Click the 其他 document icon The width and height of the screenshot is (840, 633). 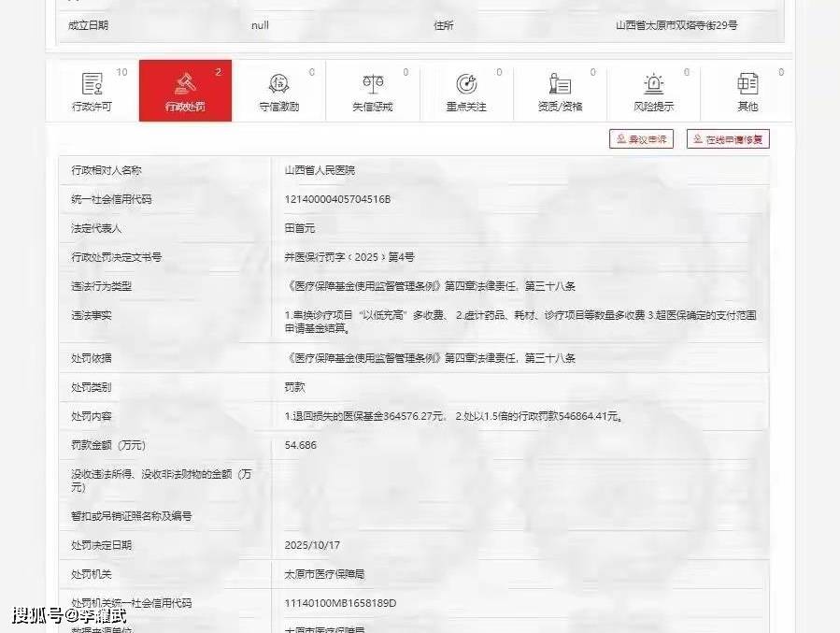pyautogui.click(x=747, y=84)
